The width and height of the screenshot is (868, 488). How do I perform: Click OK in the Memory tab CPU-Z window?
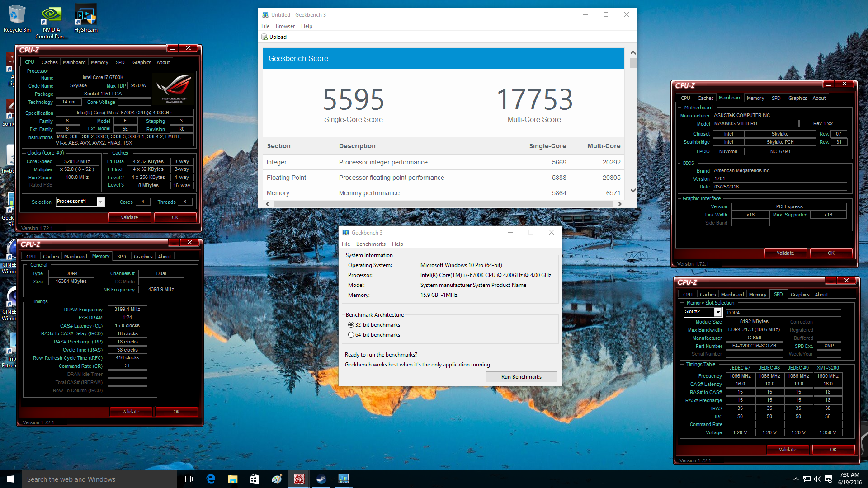tap(177, 412)
